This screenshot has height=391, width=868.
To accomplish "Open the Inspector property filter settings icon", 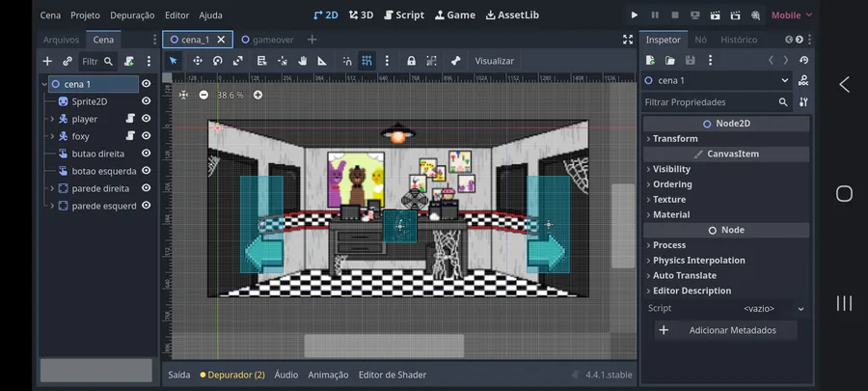I will point(803,102).
